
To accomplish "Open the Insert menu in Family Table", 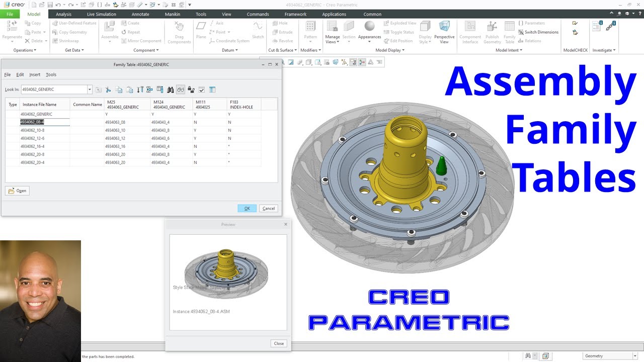I will [x=35, y=74].
